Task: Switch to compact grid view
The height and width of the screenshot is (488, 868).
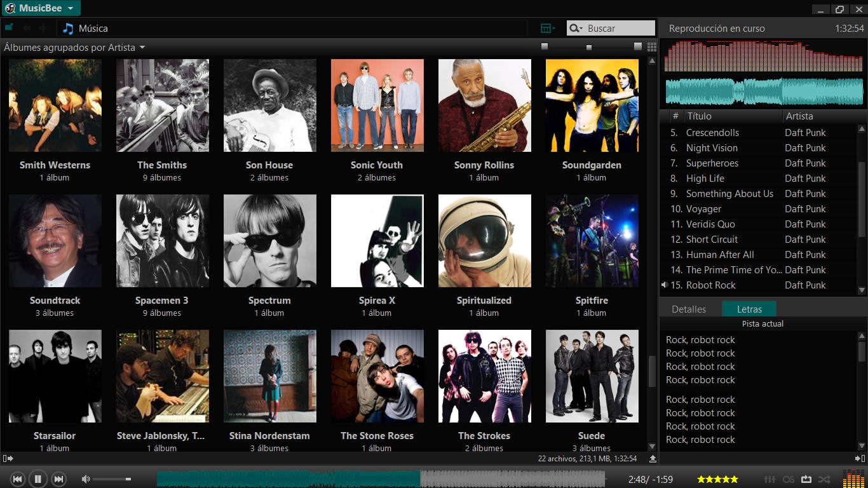Action: point(651,46)
